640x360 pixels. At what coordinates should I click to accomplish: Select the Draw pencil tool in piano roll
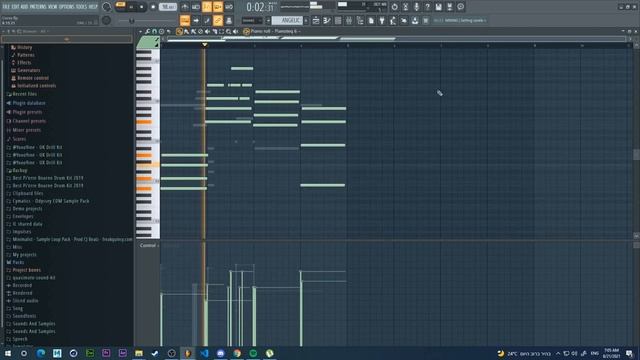pyautogui.click(x=179, y=31)
